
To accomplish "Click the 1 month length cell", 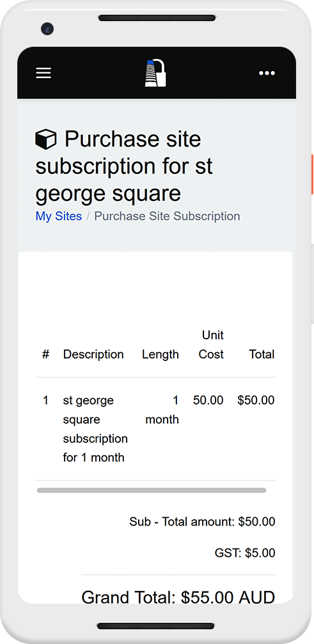I will point(162,410).
